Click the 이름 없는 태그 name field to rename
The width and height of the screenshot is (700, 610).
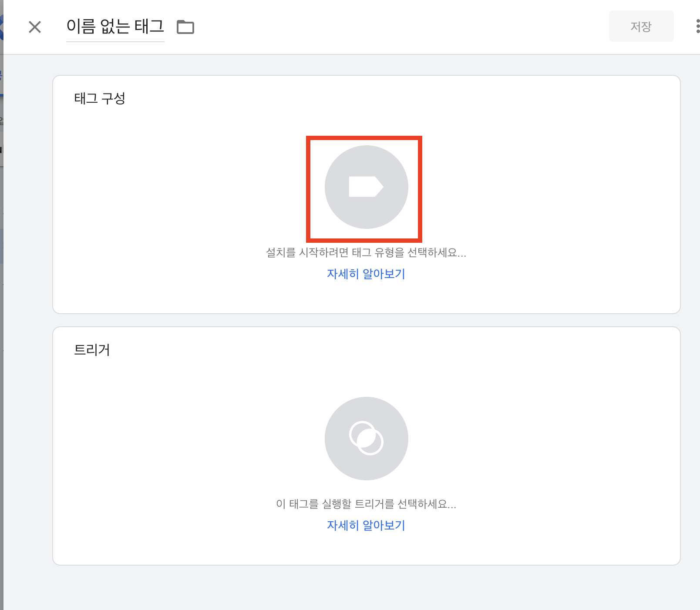[115, 26]
